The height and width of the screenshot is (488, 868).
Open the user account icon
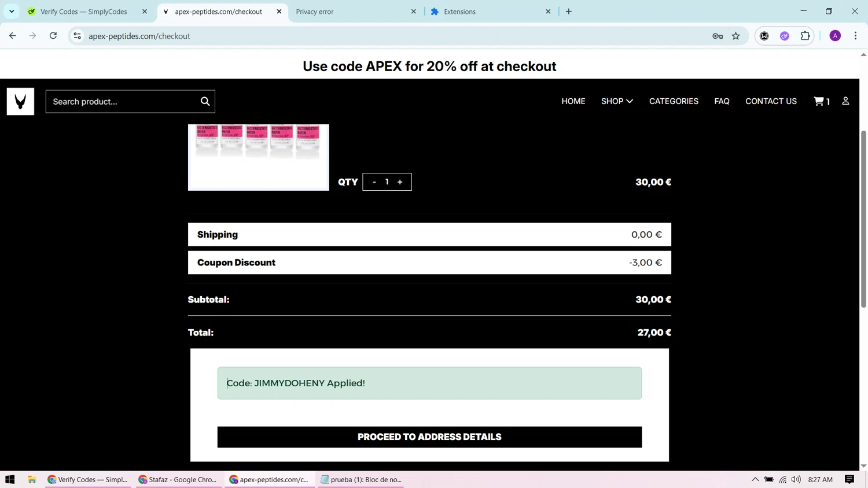tap(845, 101)
